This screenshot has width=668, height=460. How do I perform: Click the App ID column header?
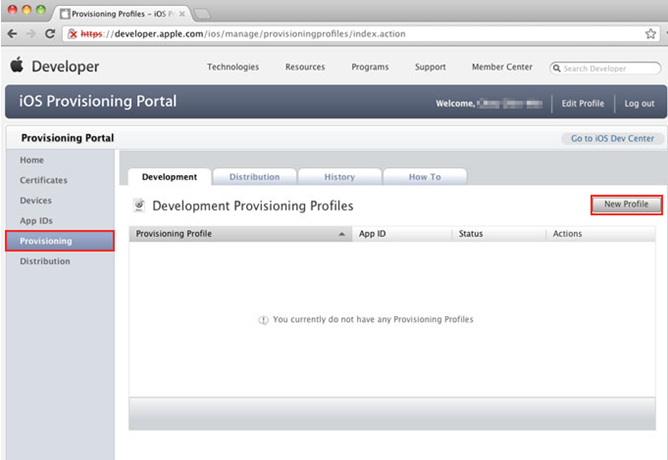[x=402, y=234]
